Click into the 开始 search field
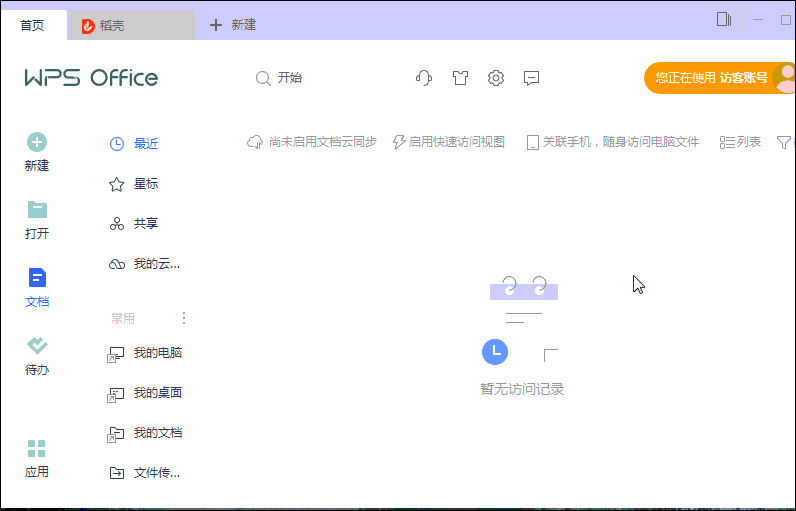Viewport: 796px width, 511px height. [290, 78]
